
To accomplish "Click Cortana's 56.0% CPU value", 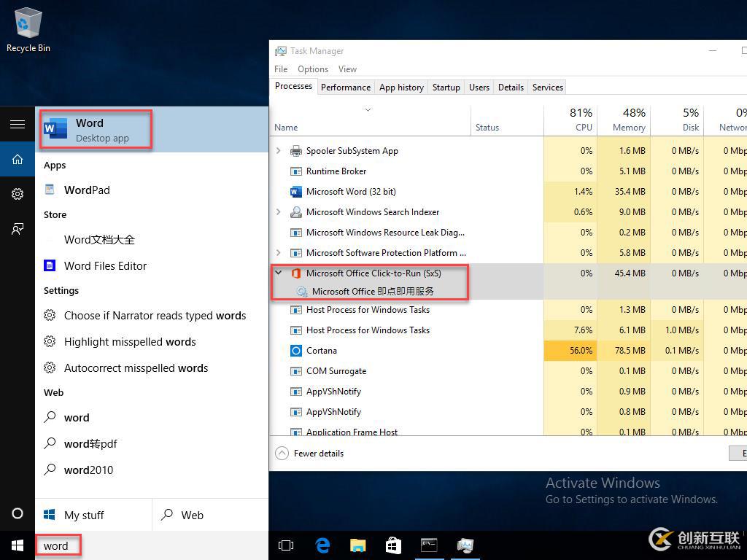I will [570, 351].
